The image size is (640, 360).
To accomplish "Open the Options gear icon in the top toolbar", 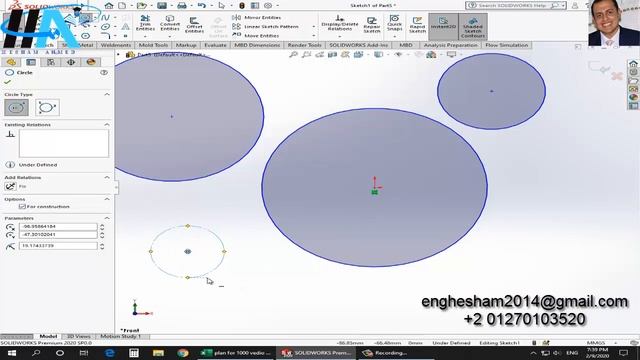I will pyautogui.click(x=268, y=5).
